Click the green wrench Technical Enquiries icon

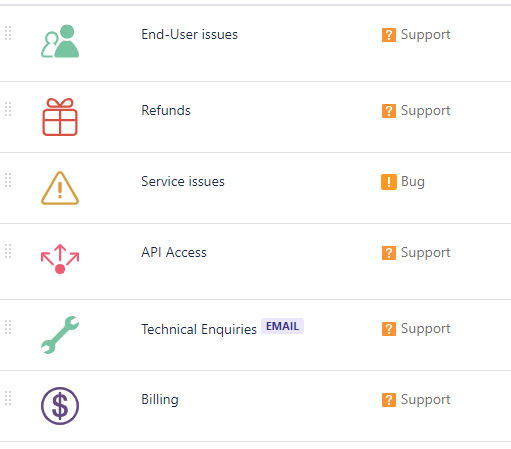coord(60,335)
